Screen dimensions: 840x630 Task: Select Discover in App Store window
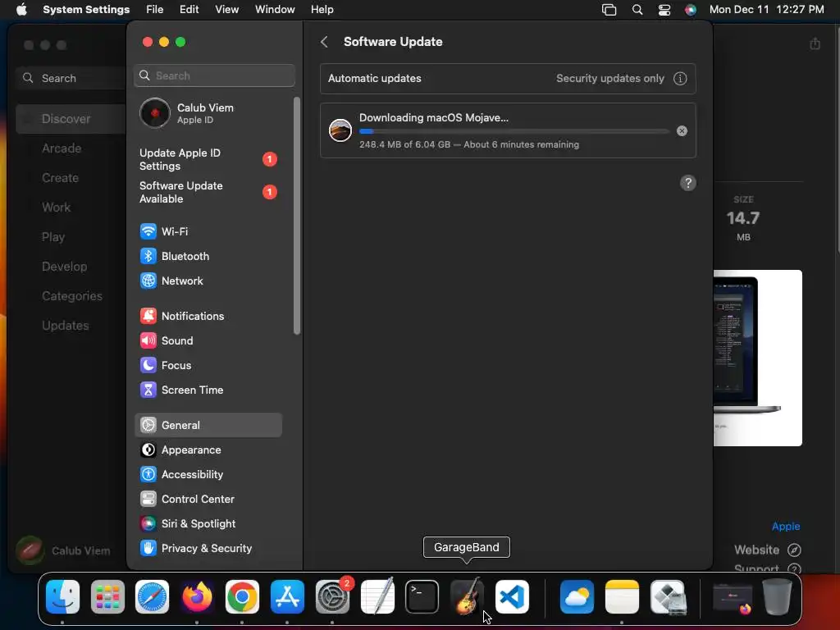pyautogui.click(x=71, y=119)
